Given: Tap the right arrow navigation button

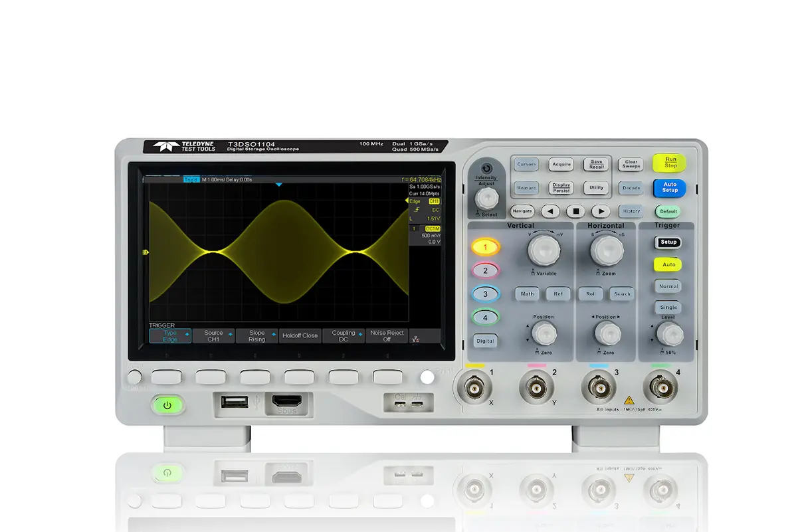Looking at the screenshot, I should 601,211.
